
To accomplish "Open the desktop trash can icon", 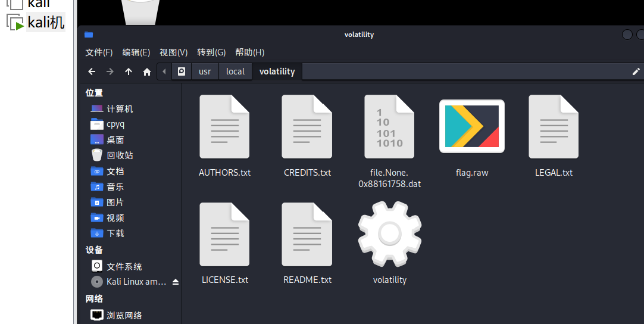I will point(140,11).
